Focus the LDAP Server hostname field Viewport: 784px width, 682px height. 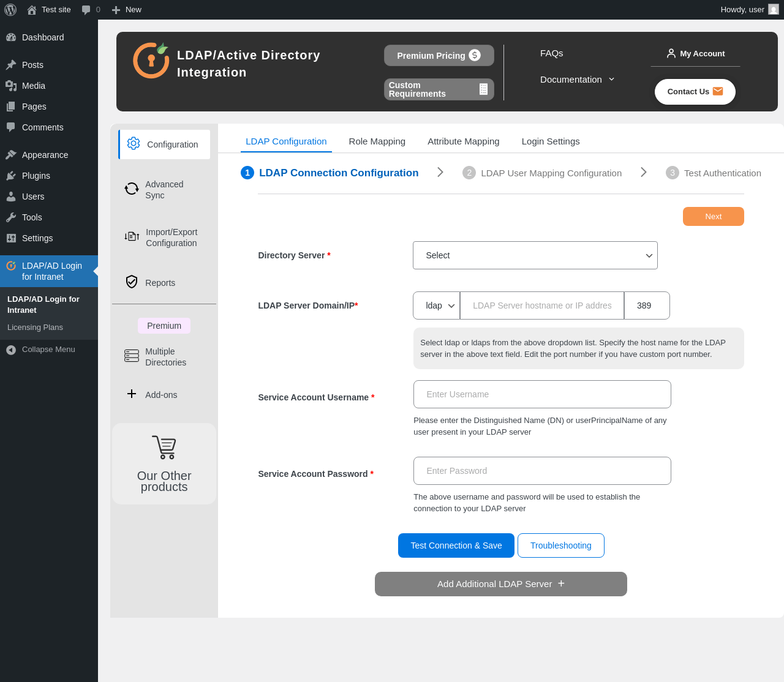542,305
